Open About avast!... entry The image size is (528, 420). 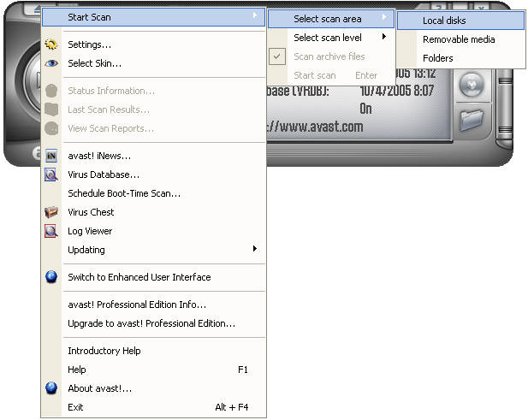153,388
